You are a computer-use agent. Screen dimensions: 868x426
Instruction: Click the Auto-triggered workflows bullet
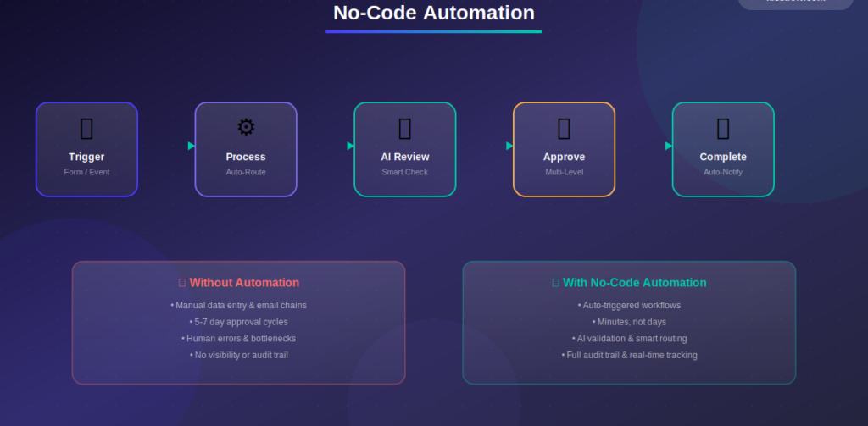630,306
